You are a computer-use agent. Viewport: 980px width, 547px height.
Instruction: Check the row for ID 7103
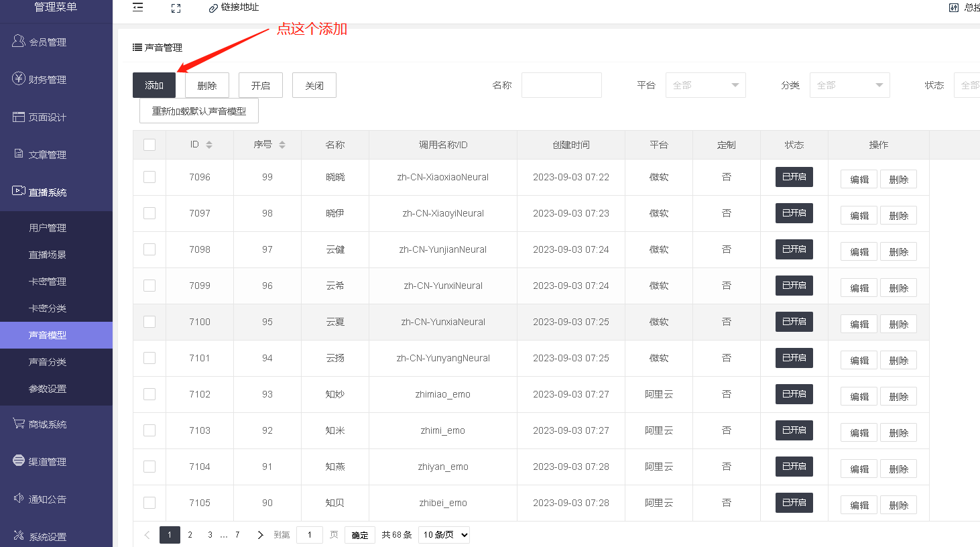149,430
